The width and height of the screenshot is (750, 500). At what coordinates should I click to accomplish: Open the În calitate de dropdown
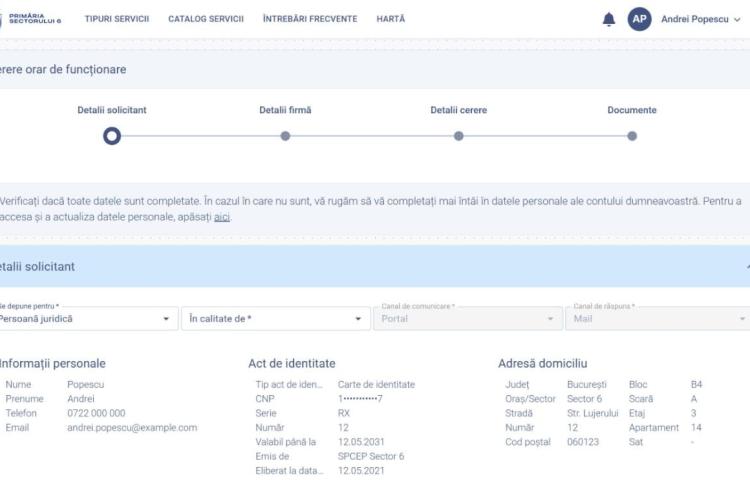pos(276,319)
